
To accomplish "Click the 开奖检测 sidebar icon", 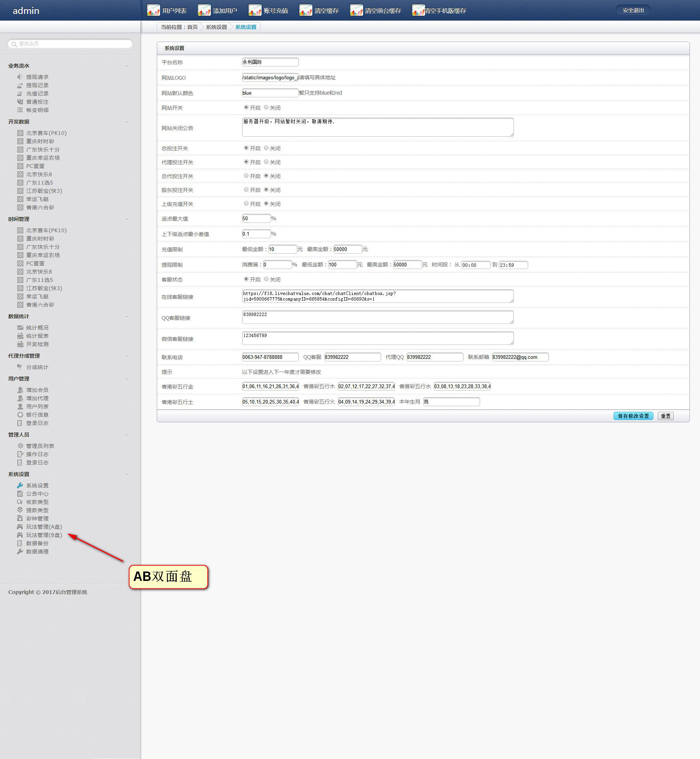I will coord(20,345).
